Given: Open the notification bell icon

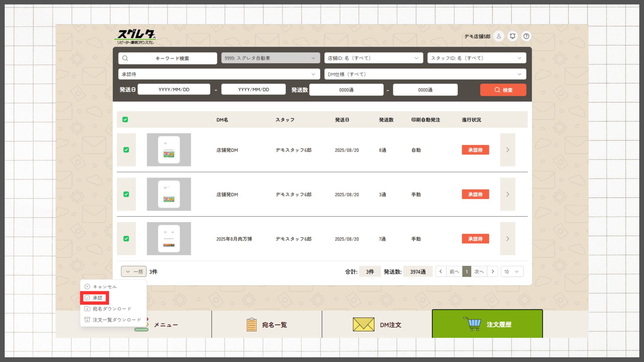Looking at the screenshot, I should [x=513, y=36].
